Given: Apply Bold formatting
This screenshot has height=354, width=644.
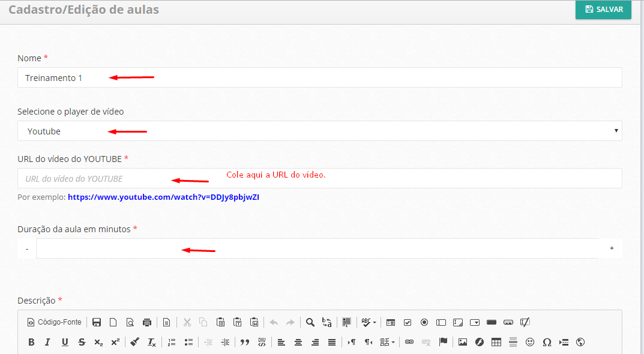Looking at the screenshot, I should tap(31, 342).
